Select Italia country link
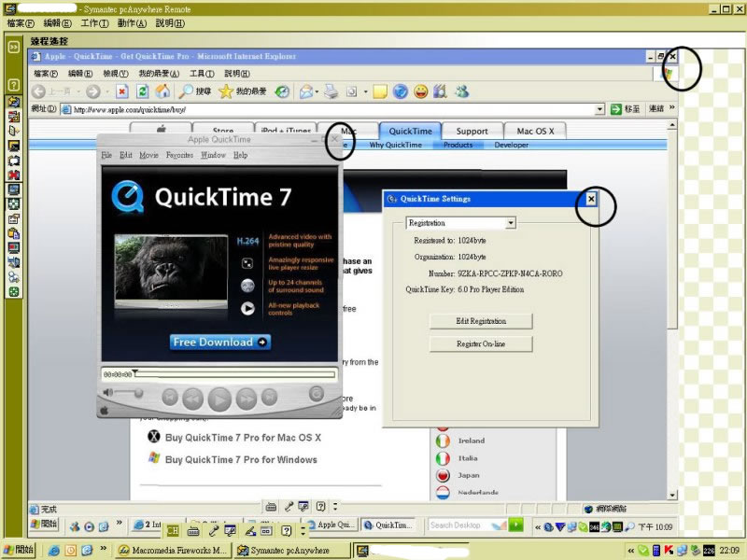Screen dimensions: 747x560 [468, 458]
